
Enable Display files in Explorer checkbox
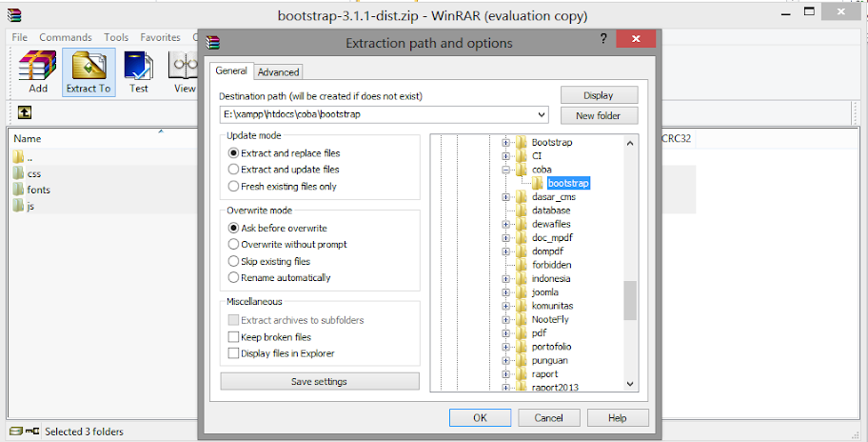click(233, 353)
